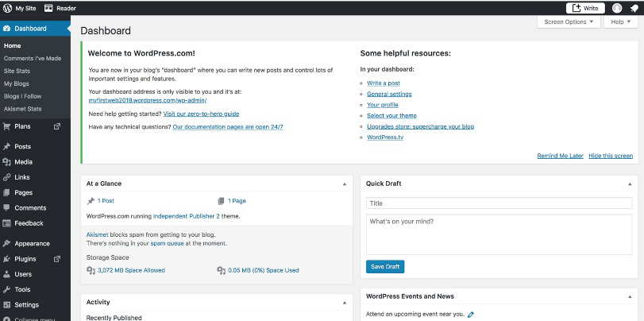Click the Media icon in sidebar
The width and height of the screenshot is (644, 321).
(x=6, y=162)
